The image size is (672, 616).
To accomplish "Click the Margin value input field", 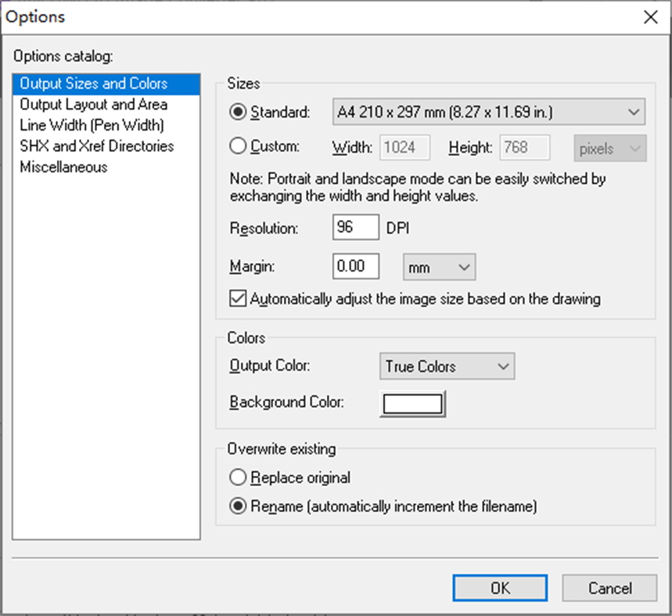I will (356, 266).
